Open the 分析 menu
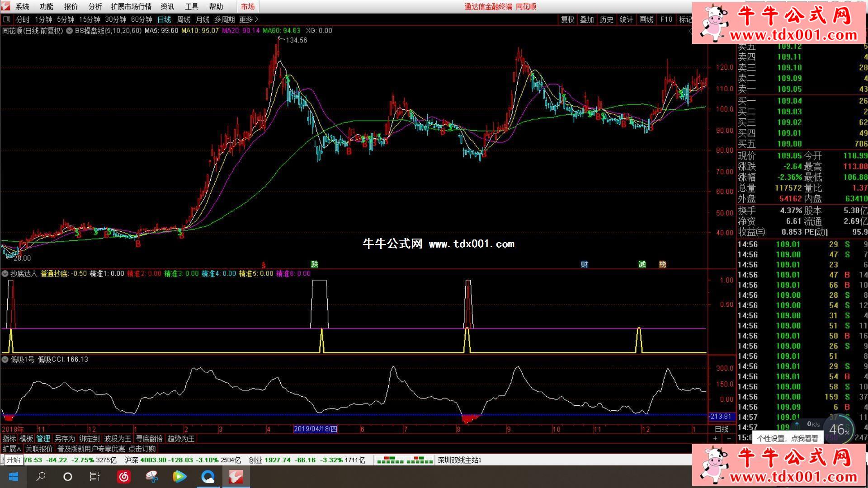The image size is (868, 488). coord(95,7)
